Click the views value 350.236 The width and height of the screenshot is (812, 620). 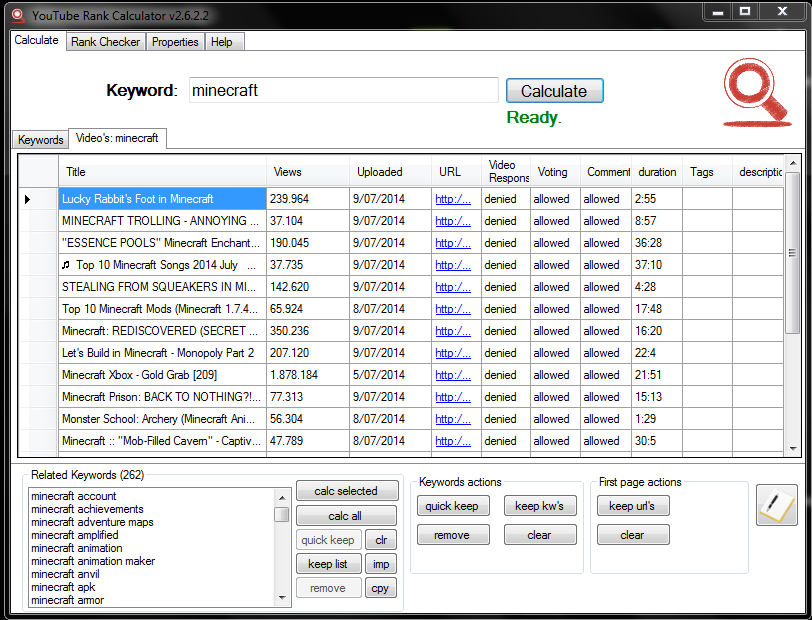pos(289,331)
